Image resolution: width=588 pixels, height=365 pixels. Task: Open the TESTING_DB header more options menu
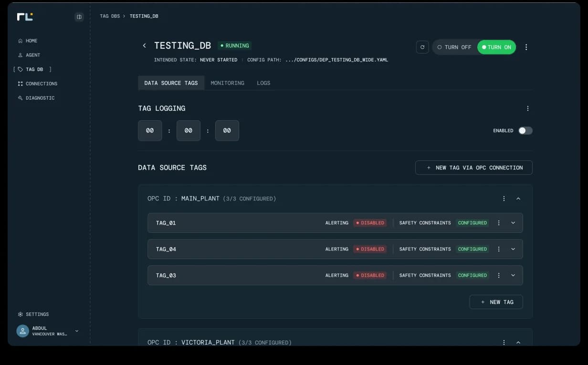pyautogui.click(x=526, y=47)
